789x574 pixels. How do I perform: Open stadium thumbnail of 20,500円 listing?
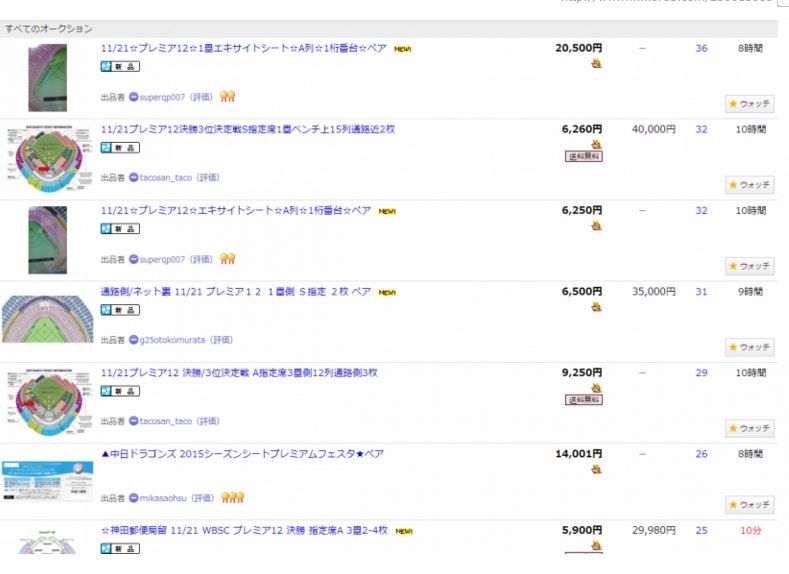point(47,77)
